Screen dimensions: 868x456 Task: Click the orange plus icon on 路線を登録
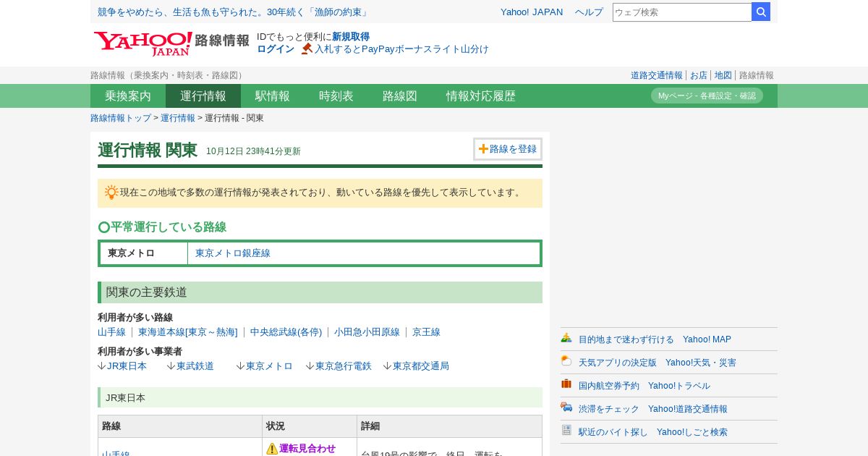click(x=483, y=148)
